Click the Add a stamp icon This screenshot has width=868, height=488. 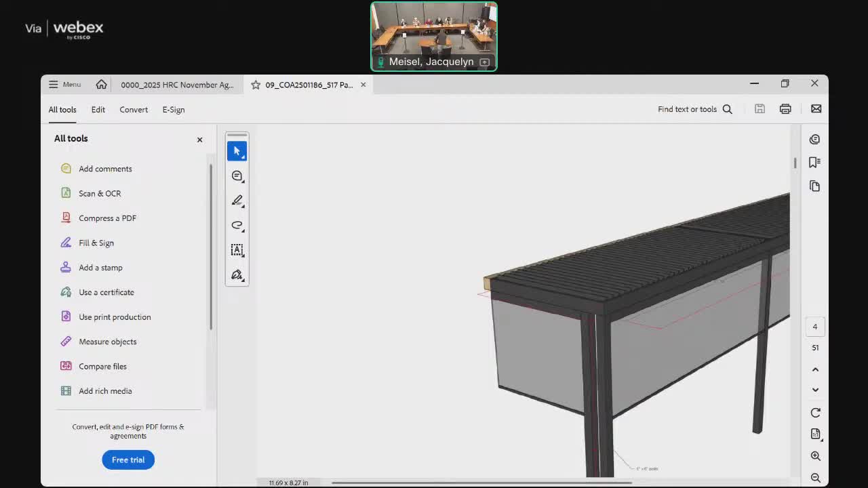point(66,268)
